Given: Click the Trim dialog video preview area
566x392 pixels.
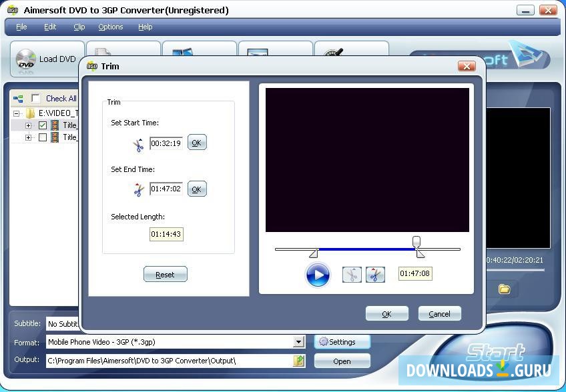Looking at the screenshot, I should point(367,160).
